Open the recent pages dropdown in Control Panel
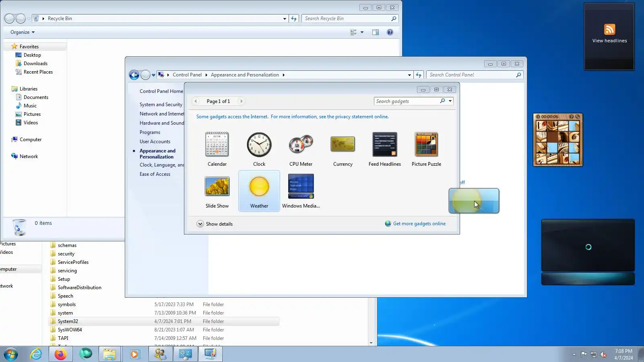 pos(153,75)
